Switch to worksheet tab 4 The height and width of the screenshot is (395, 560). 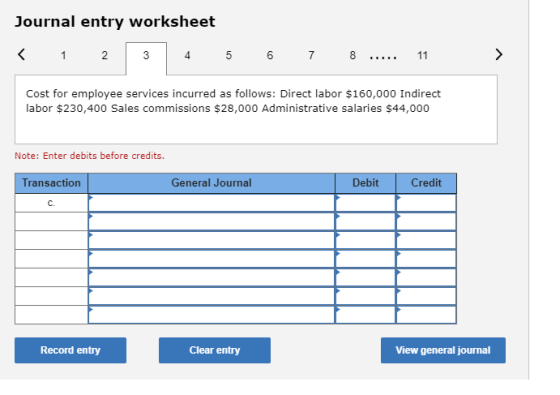click(187, 55)
